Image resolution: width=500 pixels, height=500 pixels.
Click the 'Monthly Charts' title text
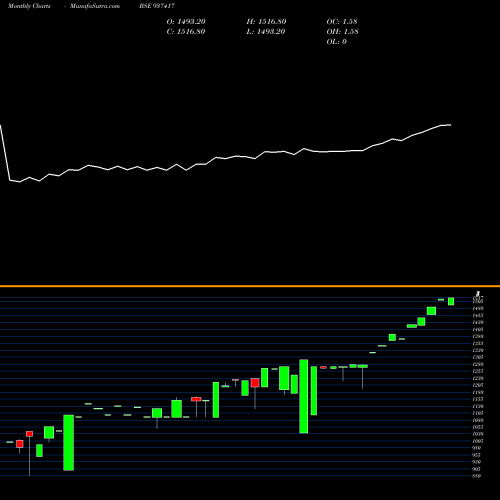(29, 6)
